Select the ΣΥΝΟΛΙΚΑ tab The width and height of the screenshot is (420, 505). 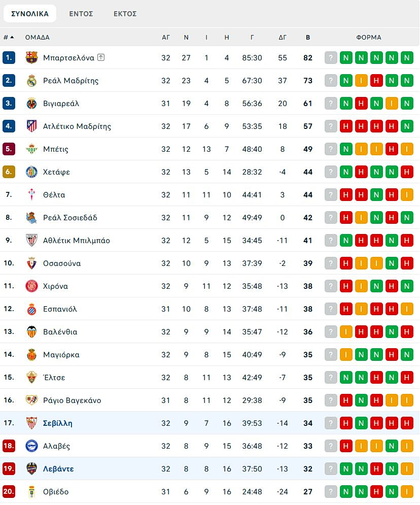coord(30,14)
